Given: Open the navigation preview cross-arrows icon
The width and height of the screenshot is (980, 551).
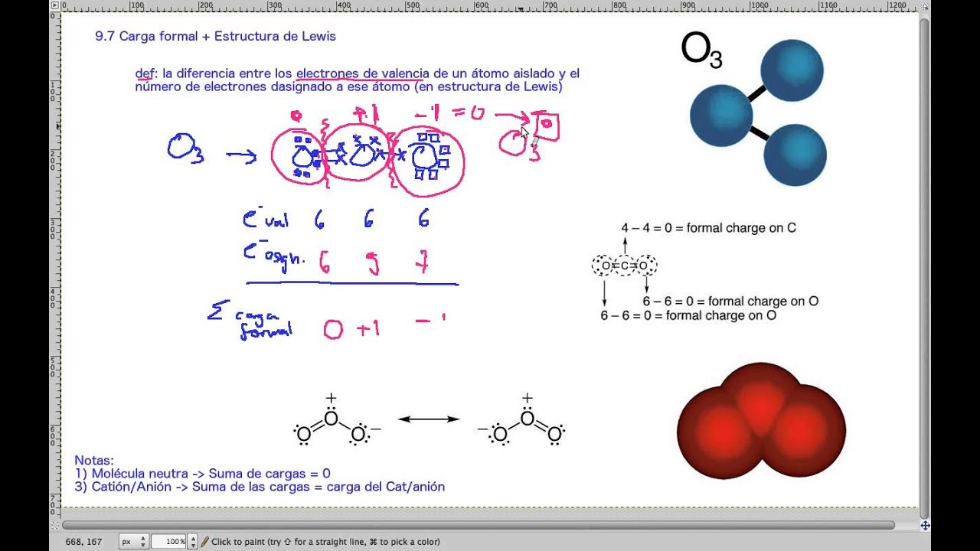Looking at the screenshot, I should pyautogui.click(x=925, y=526).
